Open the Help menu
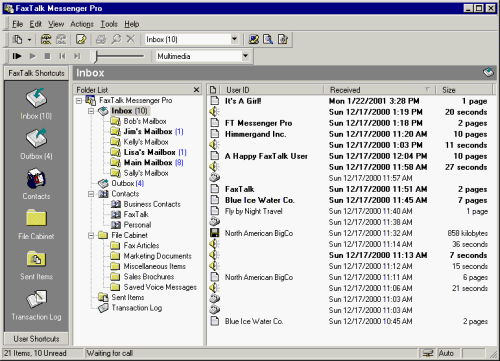The width and height of the screenshot is (500, 361). pos(132,24)
